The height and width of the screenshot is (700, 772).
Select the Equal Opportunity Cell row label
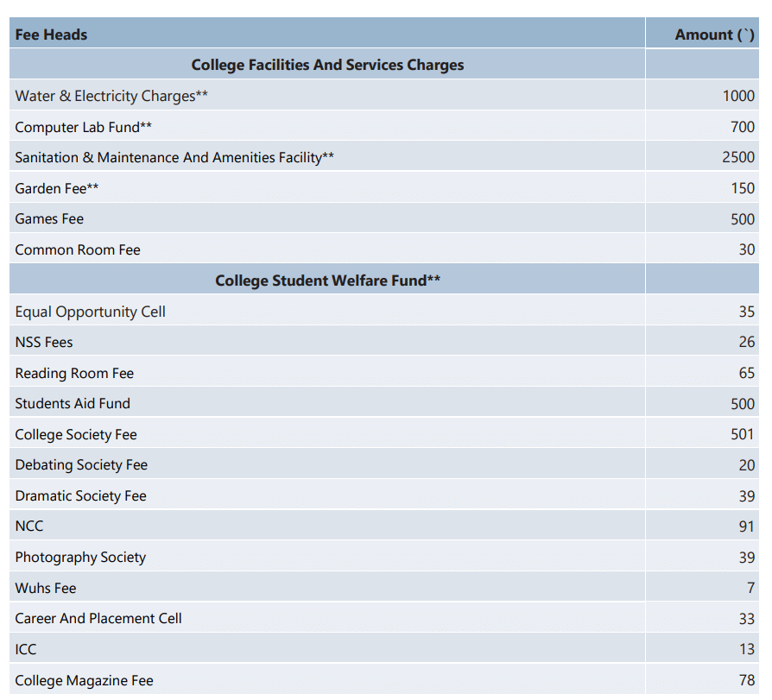pos(90,312)
